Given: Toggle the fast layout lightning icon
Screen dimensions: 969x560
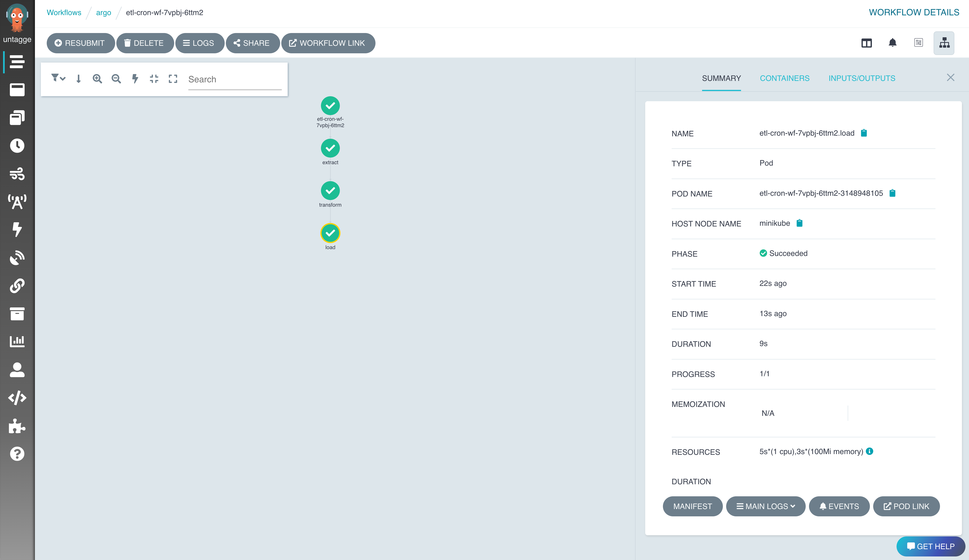Looking at the screenshot, I should 135,79.
